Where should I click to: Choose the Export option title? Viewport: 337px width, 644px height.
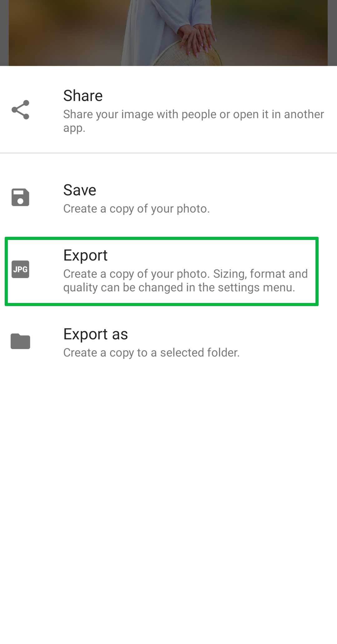click(x=85, y=256)
